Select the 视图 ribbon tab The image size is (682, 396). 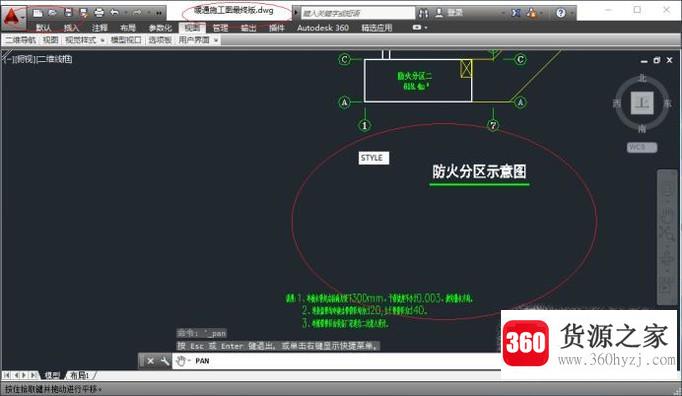tap(192, 28)
